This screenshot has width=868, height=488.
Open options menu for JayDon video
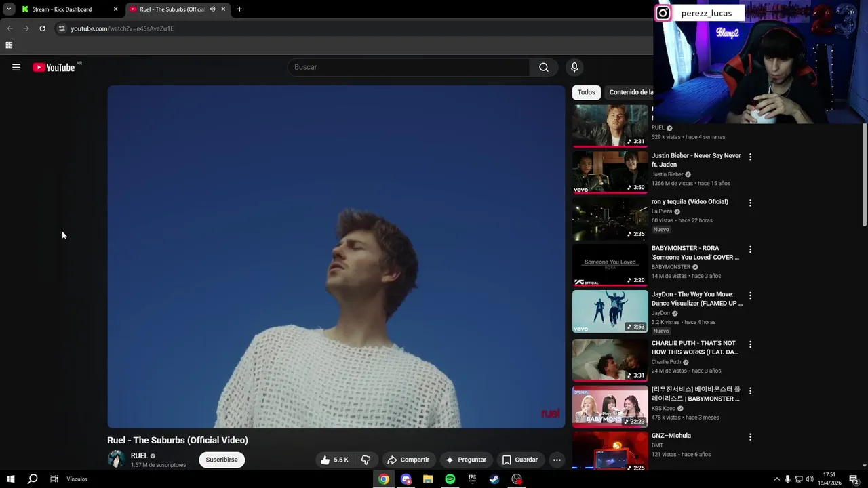[x=750, y=296]
